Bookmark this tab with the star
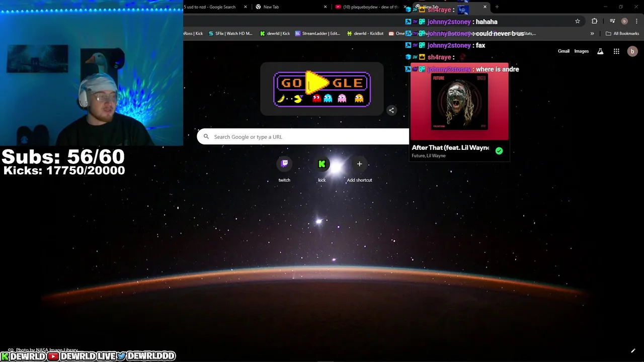 tap(578, 21)
